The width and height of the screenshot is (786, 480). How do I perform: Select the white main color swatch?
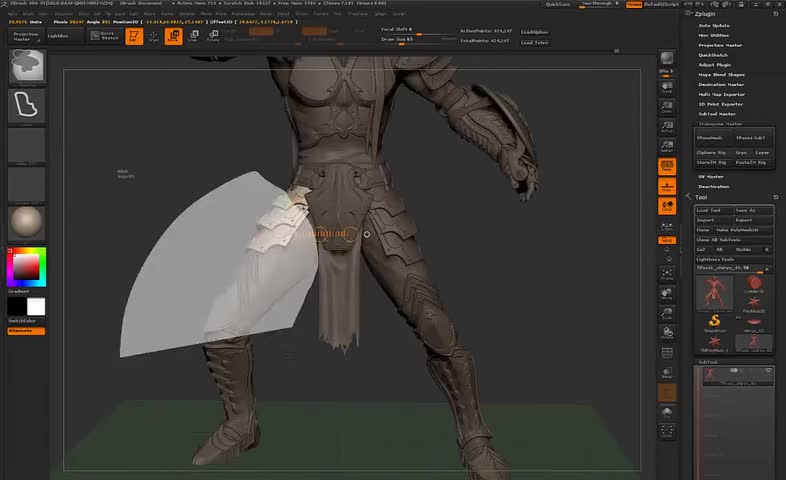pyautogui.click(x=36, y=307)
